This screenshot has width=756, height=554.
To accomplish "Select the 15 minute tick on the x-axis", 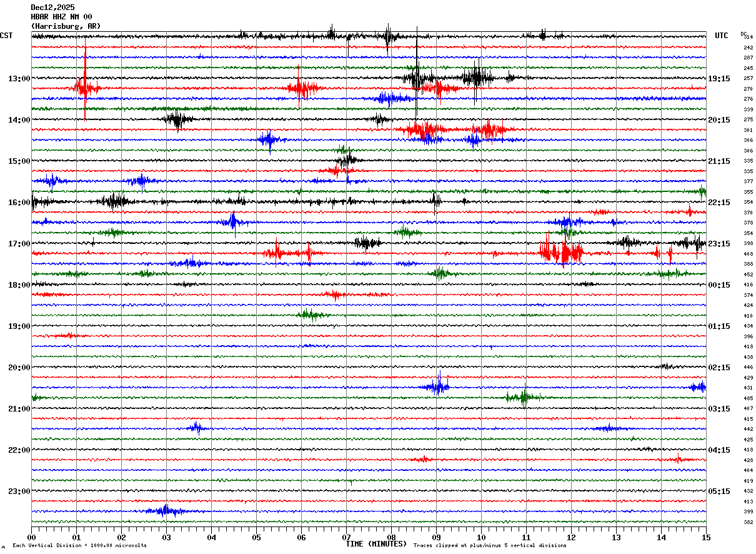I will 706,537.
